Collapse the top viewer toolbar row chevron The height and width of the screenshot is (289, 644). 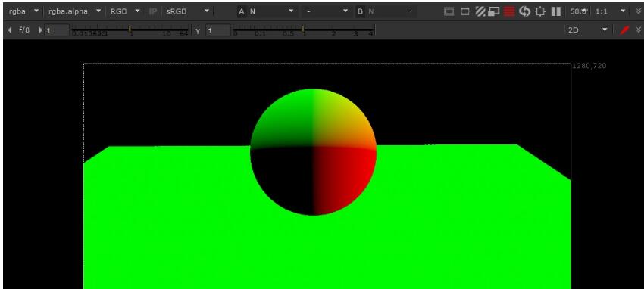(x=638, y=11)
